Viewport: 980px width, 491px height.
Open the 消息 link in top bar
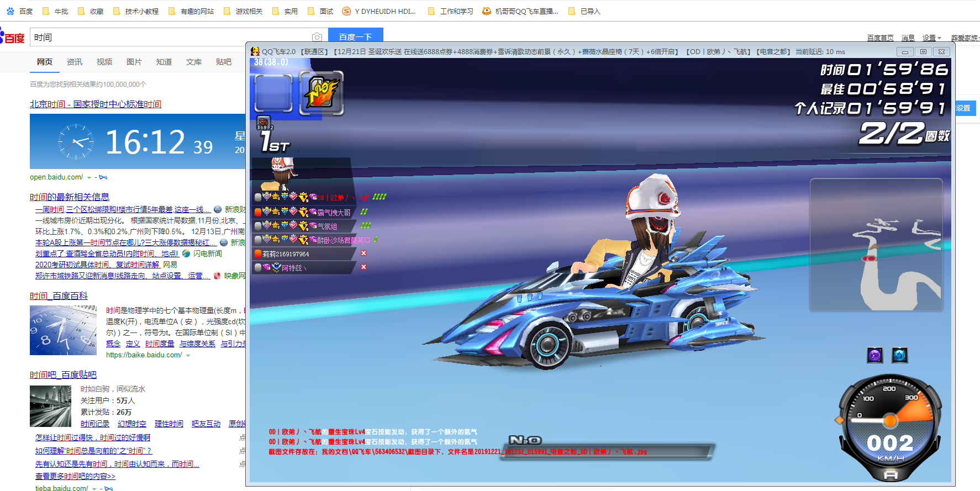[x=908, y=38]
